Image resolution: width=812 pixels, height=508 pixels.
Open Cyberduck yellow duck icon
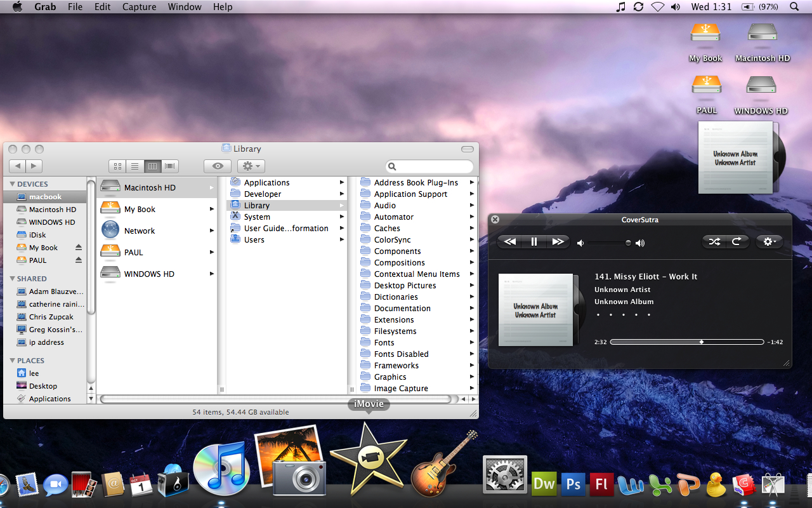pos(716,485)
